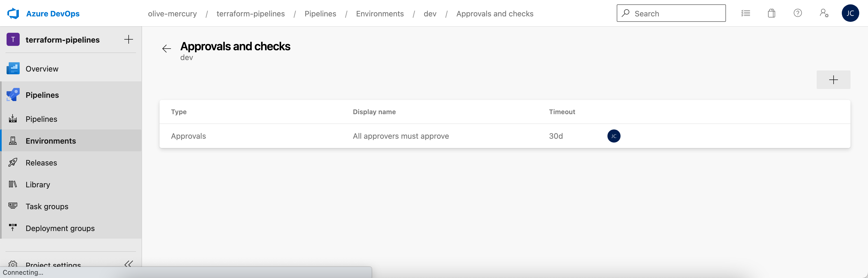
Task: Open the Approvals check row
Action: click(505, 136)
